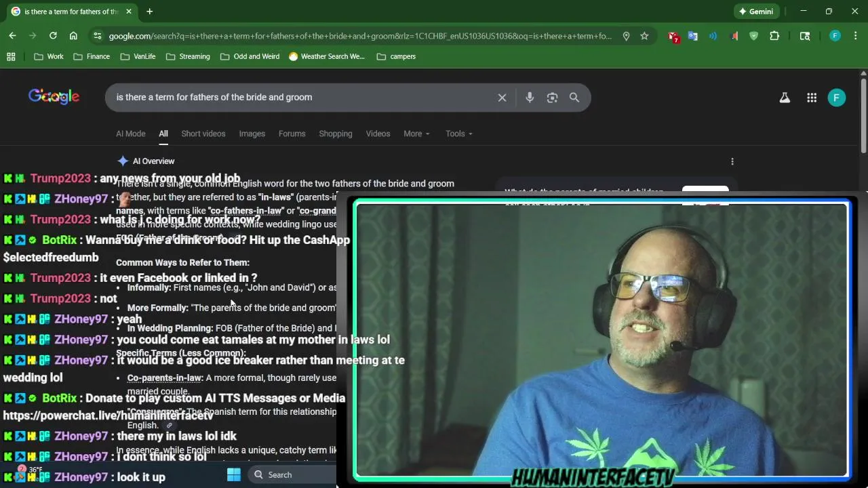Image resolution: width=868 pixels, height=488 pixels.
Task: Open the Google apps grid
Action: (812, 98)
